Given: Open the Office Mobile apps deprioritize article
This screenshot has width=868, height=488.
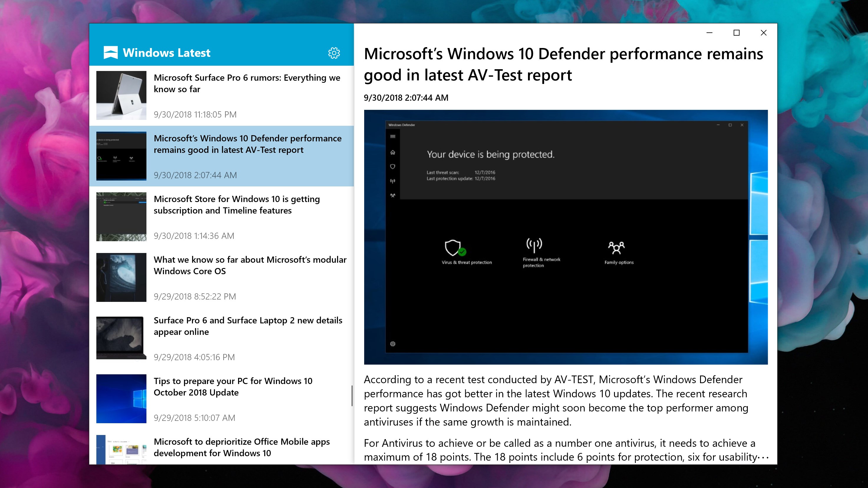Looking at the screenshot, I should (x=242, y=447).
